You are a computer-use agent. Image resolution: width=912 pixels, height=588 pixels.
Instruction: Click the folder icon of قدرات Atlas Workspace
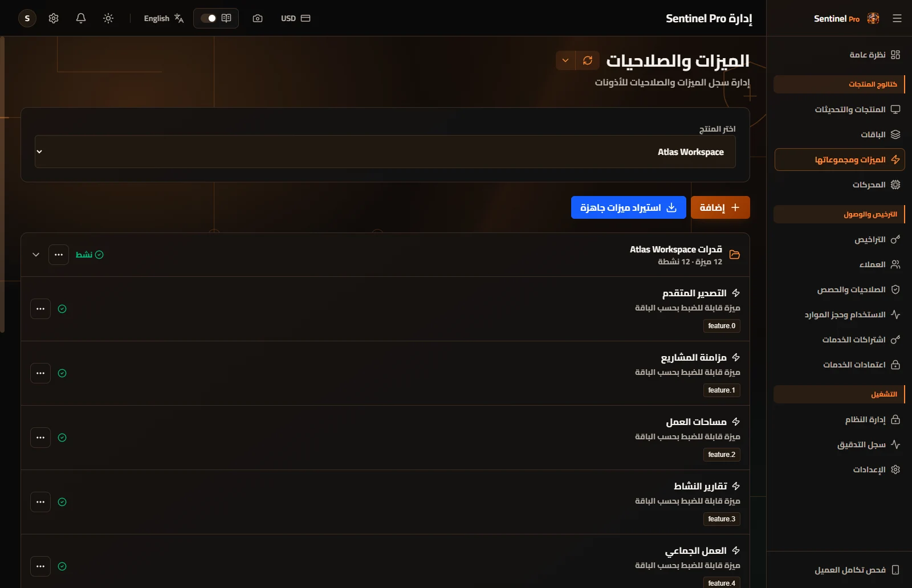(735, 255)
